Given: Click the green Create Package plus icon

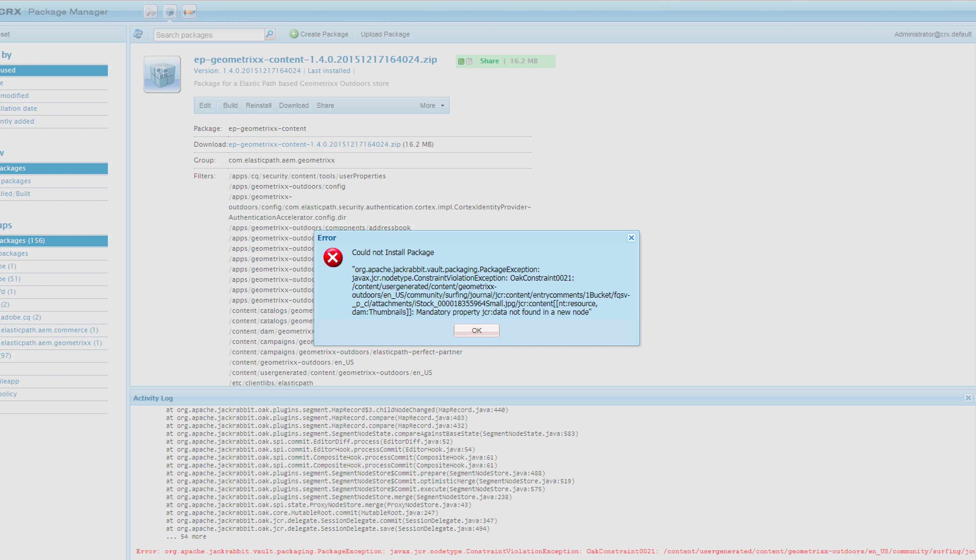Looking at the screenshot, I should point(294,34).
